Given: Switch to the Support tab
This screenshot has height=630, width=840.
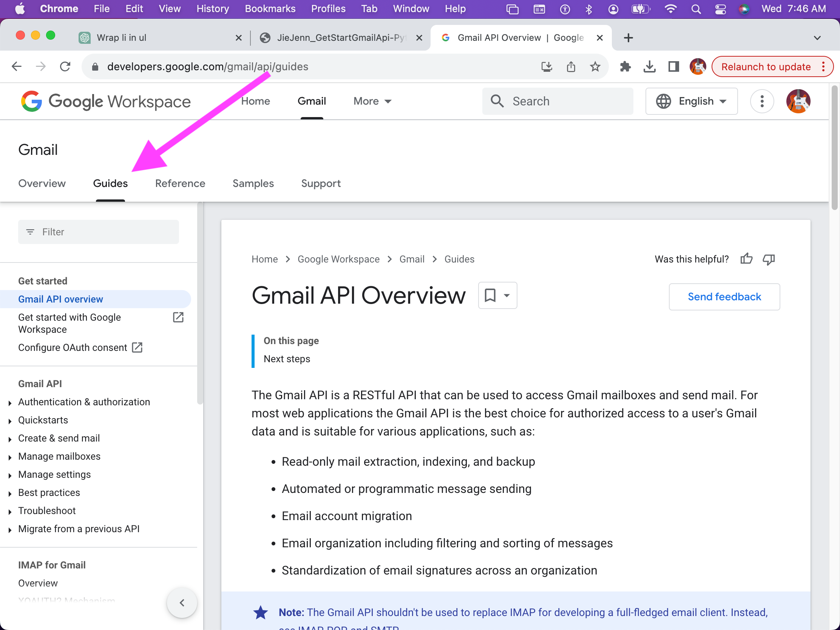Looking at the screenshot, I should [321, 184].
